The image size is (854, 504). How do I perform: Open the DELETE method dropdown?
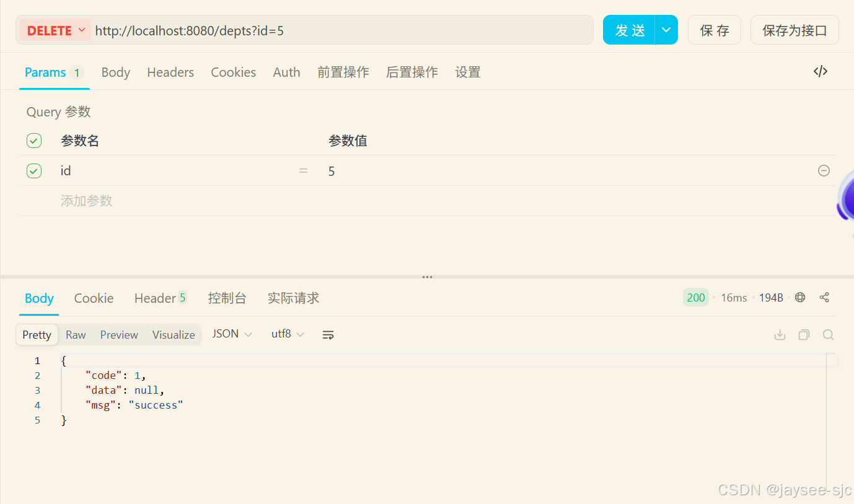click(56, 30)
